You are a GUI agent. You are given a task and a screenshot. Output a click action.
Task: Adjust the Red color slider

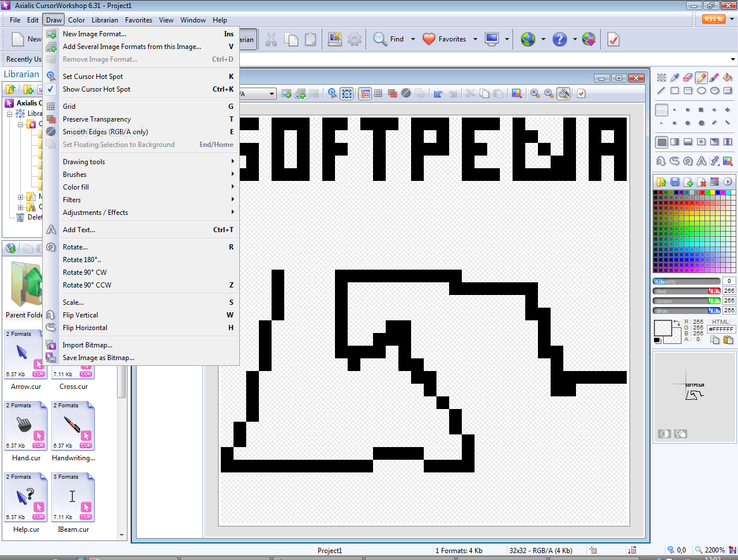687,292
